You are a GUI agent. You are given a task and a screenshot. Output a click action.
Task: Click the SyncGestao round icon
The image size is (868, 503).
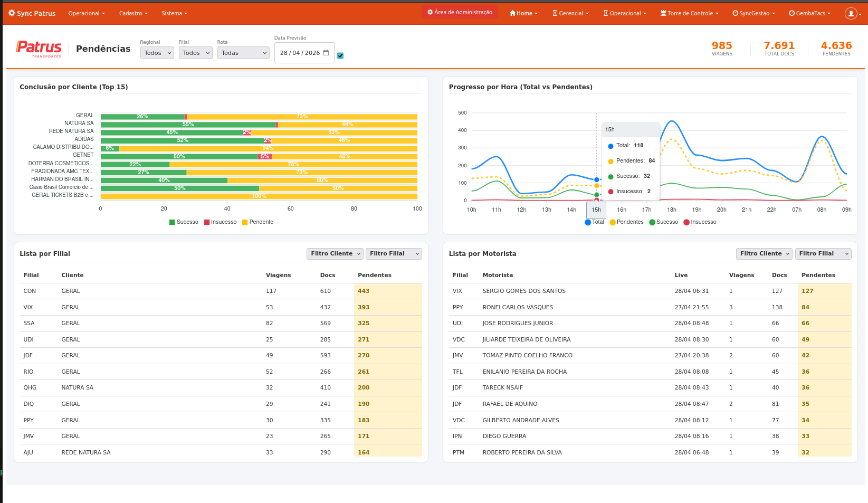coord(735,13)
